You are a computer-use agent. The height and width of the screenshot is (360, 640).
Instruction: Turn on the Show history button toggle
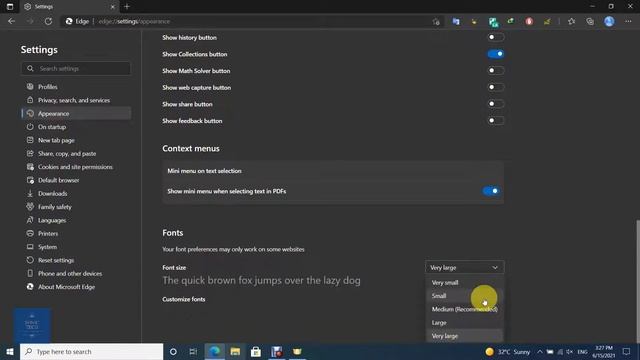pos(496,37)
